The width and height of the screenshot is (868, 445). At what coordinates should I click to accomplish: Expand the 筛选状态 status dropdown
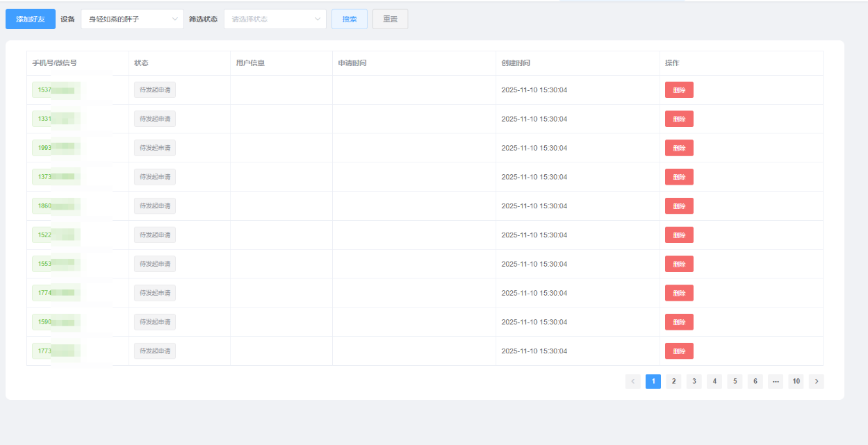pos(275,19)
